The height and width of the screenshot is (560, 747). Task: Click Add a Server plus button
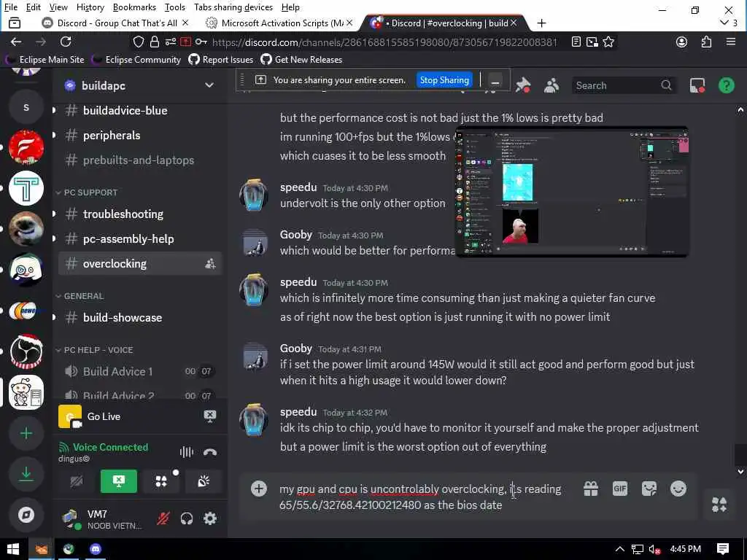coord(26,433)
